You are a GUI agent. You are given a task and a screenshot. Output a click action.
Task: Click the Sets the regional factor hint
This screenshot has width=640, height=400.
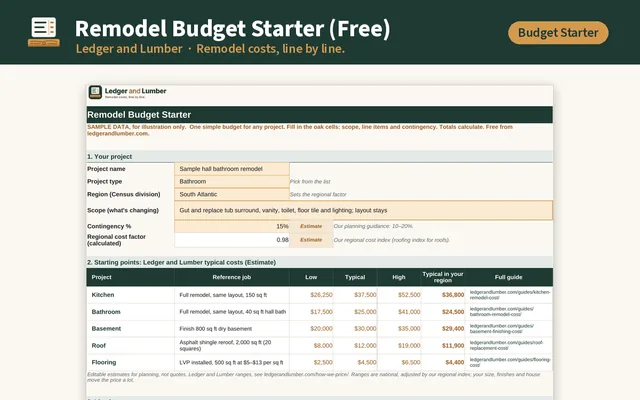(318, 195)
